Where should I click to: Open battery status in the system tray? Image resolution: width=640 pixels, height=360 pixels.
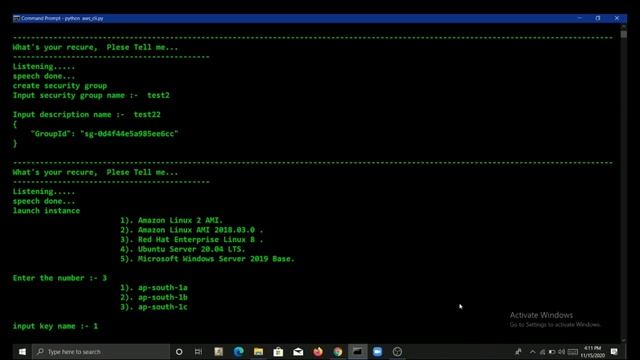pyautogui.click(x=552, y=352)
